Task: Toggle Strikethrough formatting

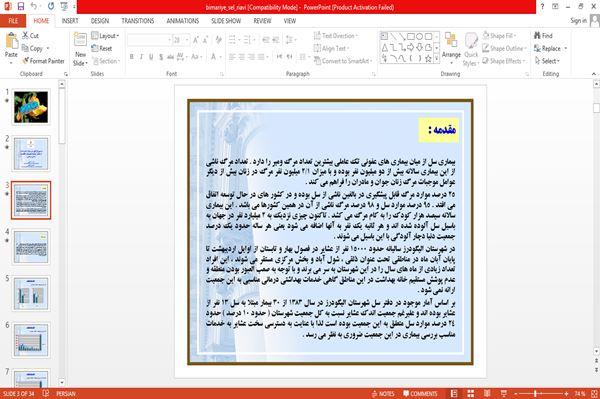Action: pyautogui.click(x=170, y=57)
